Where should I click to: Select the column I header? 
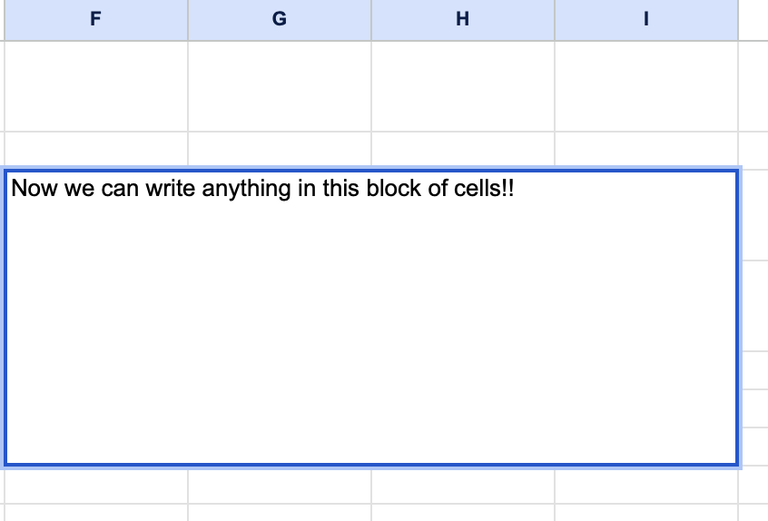646,19
